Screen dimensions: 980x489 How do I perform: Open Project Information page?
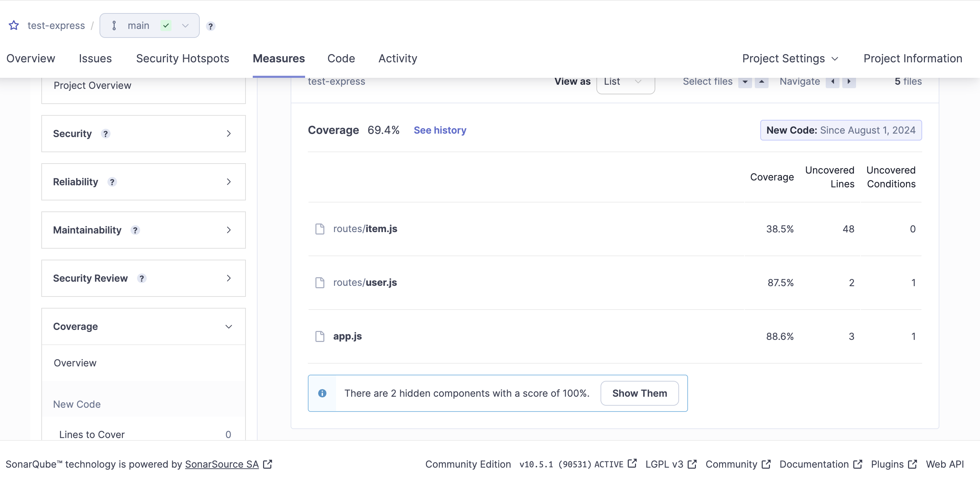(913, 59)
